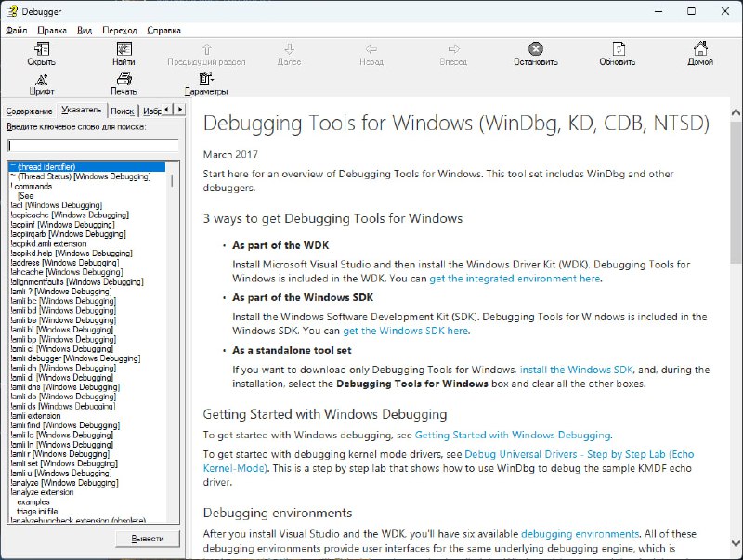Select the '!amli extension' entry
The image size is (743, 560).
35,416
